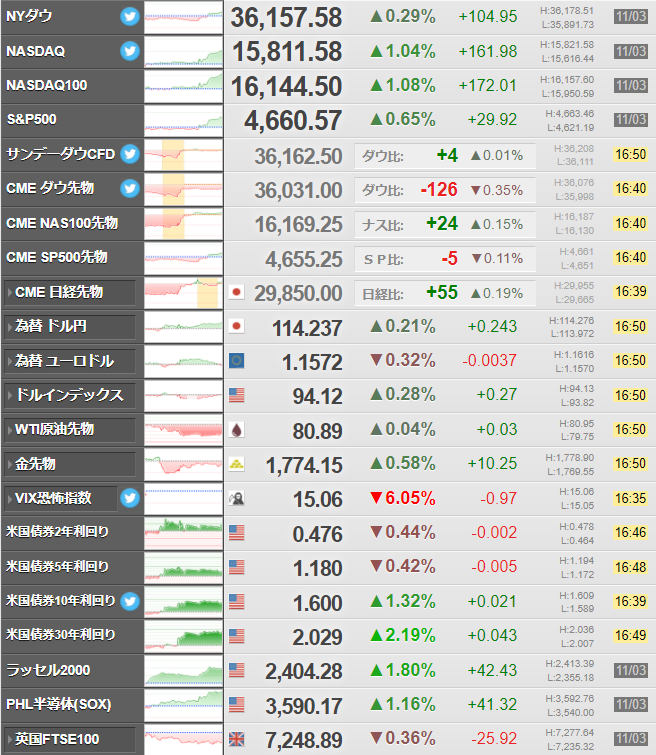Click the ダウ比 -126 box
The height and width of the screenshot is (755, 656).
(445, 190)
